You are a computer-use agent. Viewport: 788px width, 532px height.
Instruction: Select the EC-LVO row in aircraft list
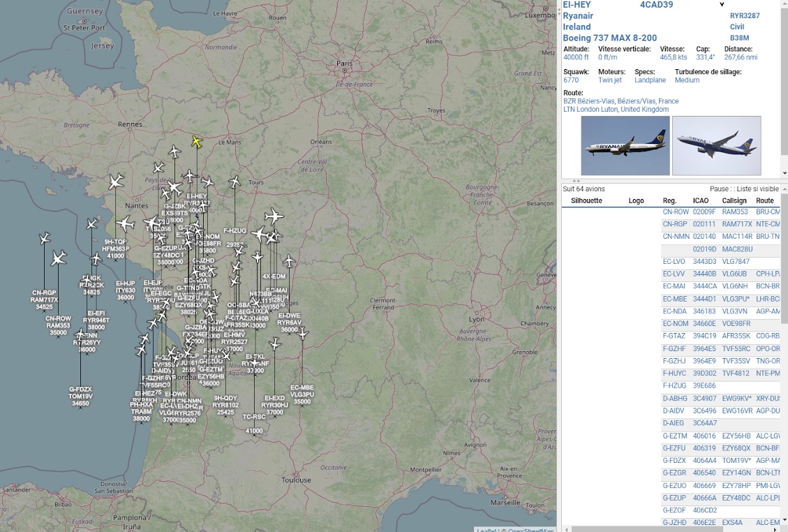tap(721, 262)
